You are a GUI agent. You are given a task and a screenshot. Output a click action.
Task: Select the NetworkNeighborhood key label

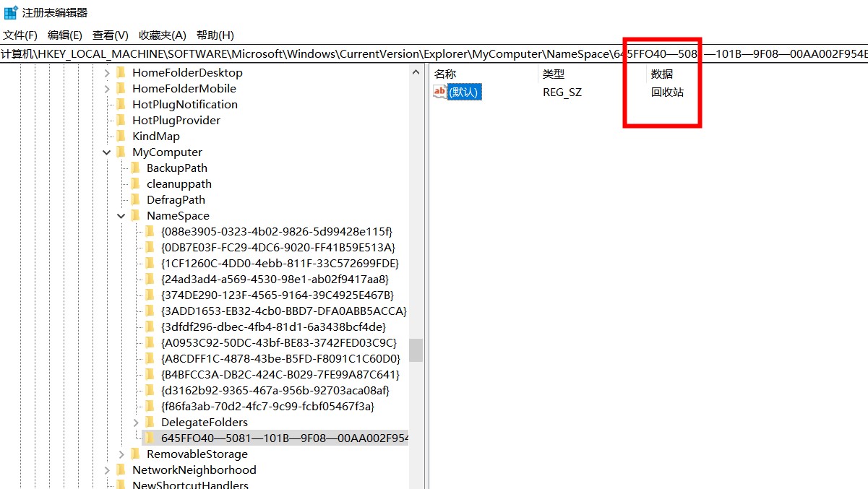pyautogui.click(x=194, y=469)
